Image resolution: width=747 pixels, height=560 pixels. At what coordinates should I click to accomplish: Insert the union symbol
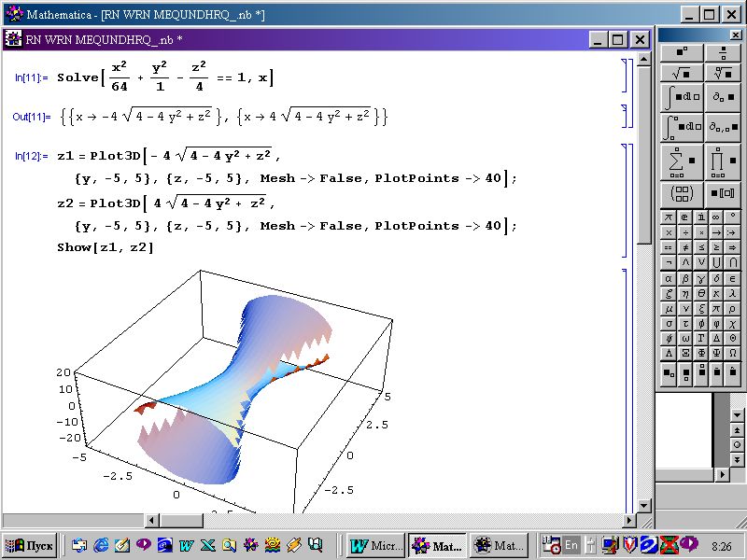pos(716,262)
